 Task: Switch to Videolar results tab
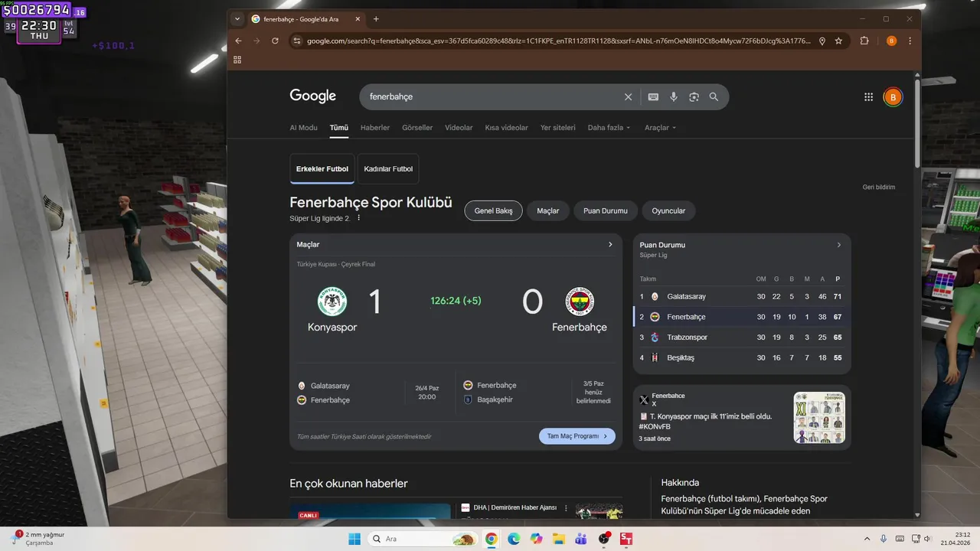click(459, 128)
